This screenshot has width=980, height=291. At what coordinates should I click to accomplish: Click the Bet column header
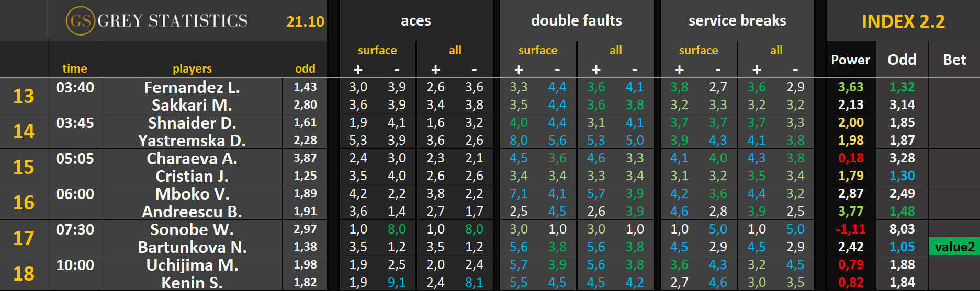coord(954,60)
